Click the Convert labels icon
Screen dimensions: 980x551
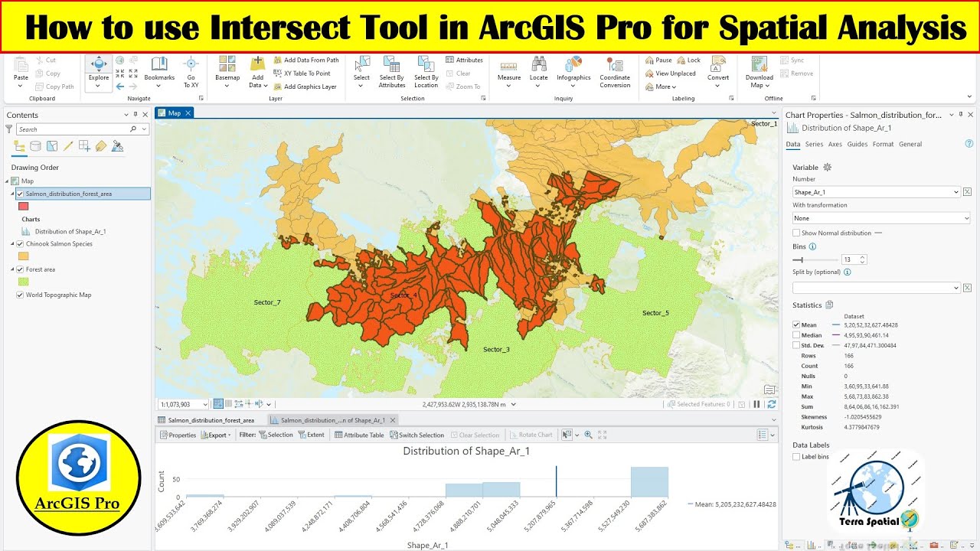[x=718, y=64]
